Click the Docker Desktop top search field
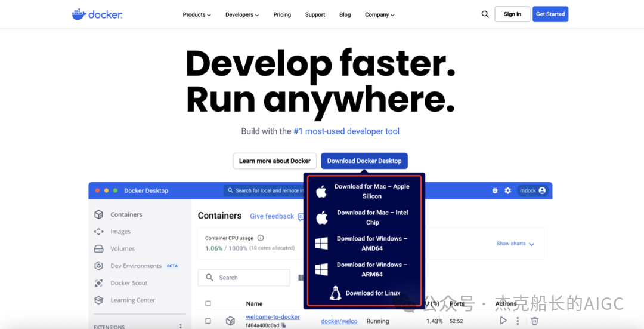 click(264, 190)
